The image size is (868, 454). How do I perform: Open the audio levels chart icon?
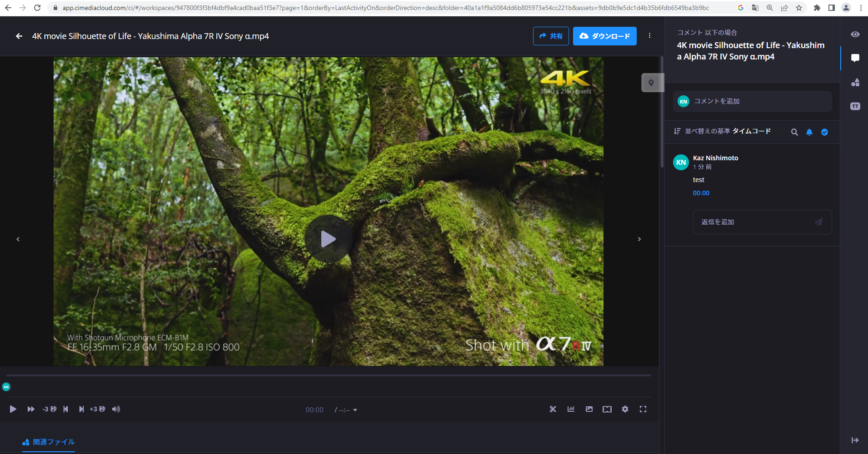pos(571,409)
